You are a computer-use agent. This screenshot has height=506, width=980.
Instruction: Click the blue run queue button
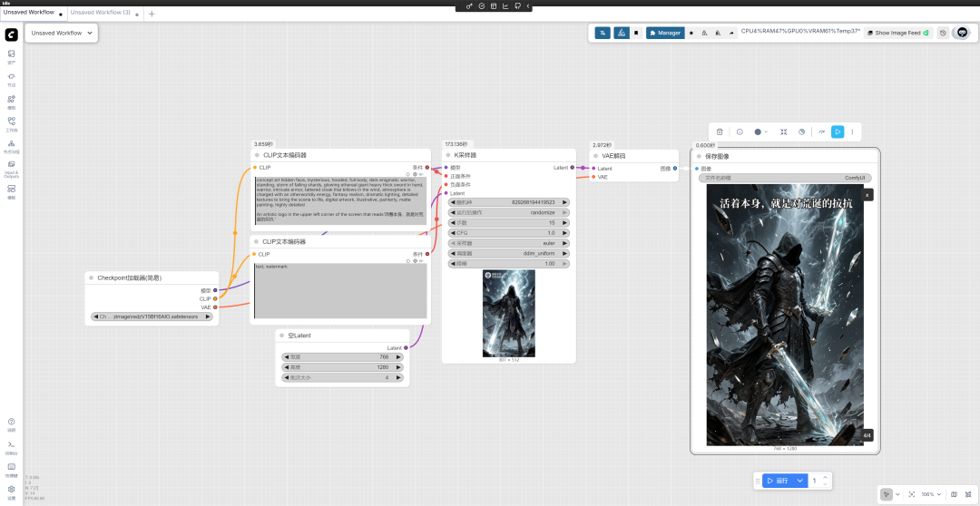coord(777,481)
